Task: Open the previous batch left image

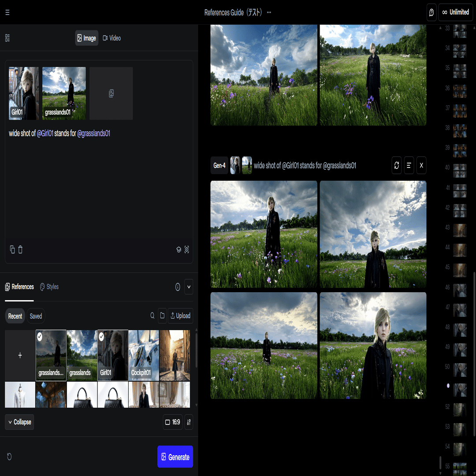Action: pos(264,75)
